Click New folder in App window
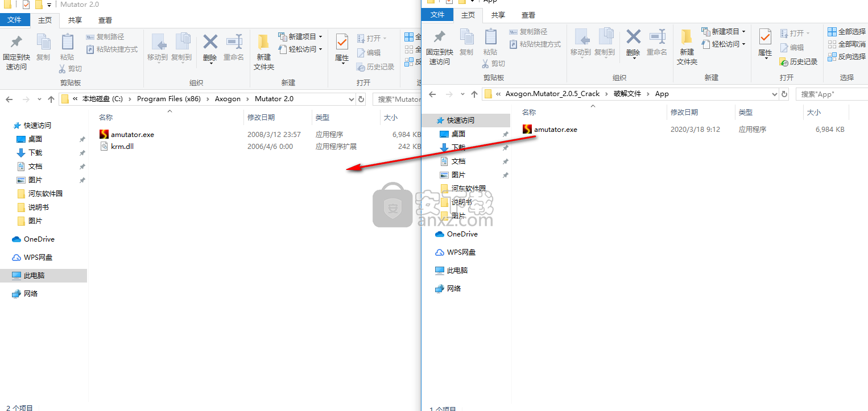The image size is (868, 411). click(x=687, y=48)
